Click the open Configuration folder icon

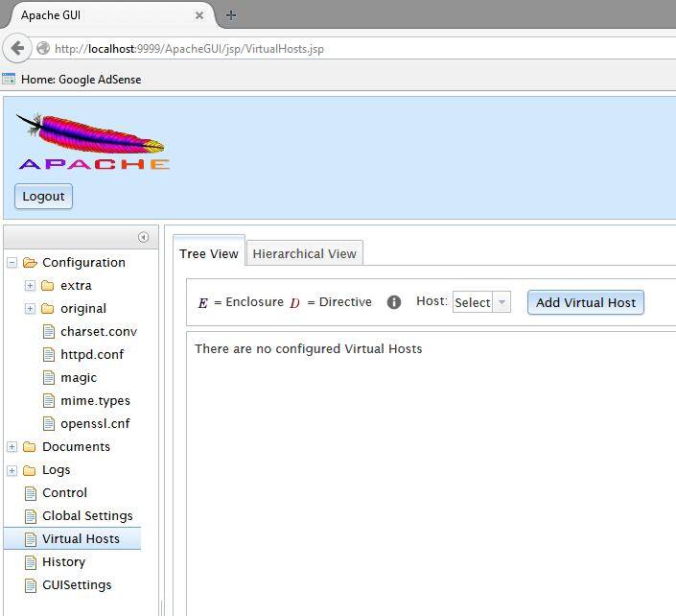pos(30,262)
